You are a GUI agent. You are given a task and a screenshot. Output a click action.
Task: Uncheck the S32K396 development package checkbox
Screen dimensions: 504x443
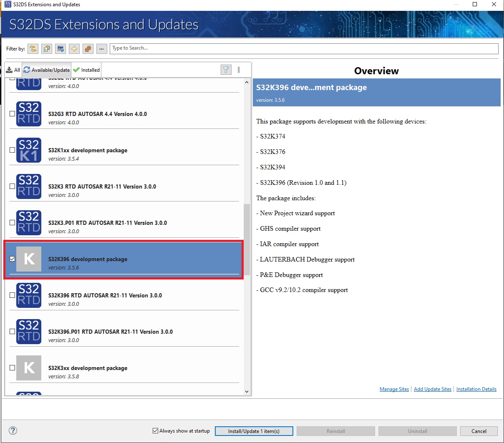click(13, 259)
